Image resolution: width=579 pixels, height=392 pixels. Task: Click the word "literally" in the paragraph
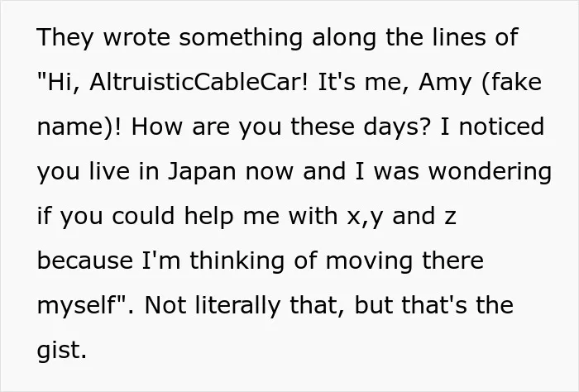[238, 307]
